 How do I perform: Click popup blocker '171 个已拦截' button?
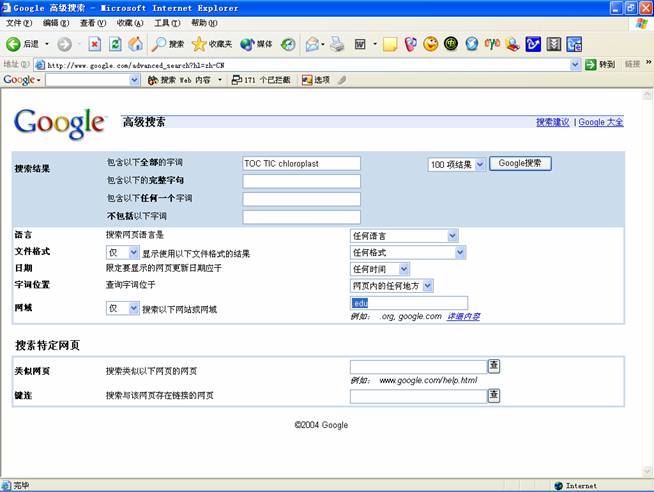[x=261, y=80]
